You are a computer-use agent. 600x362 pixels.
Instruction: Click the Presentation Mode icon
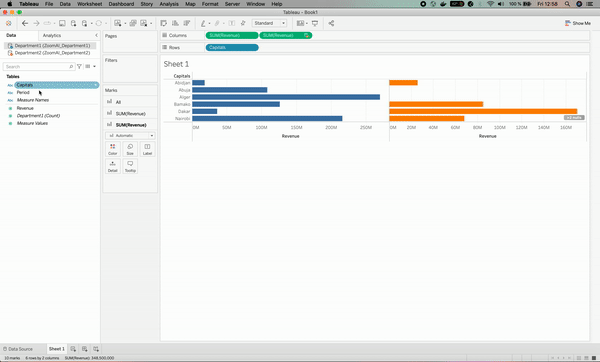point(315,23)
